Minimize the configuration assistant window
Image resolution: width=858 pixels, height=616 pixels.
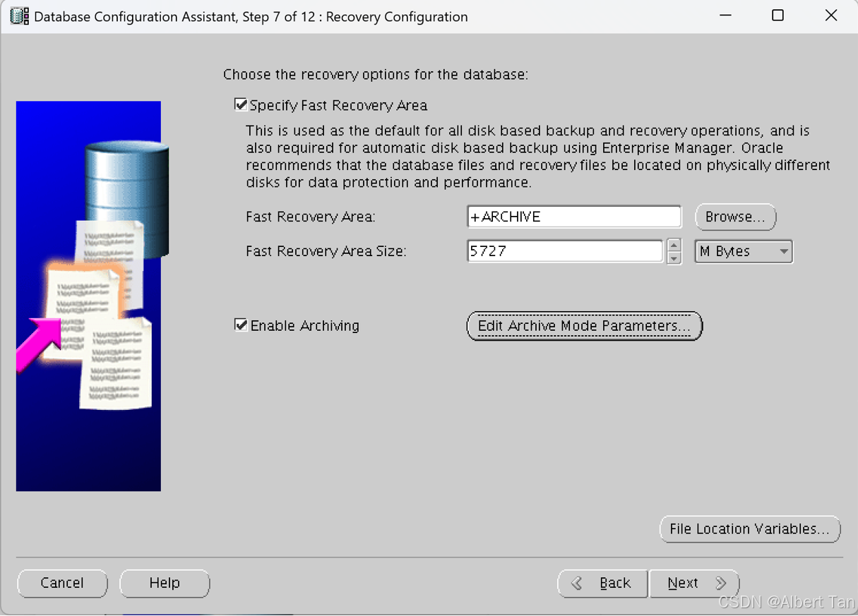725,16
